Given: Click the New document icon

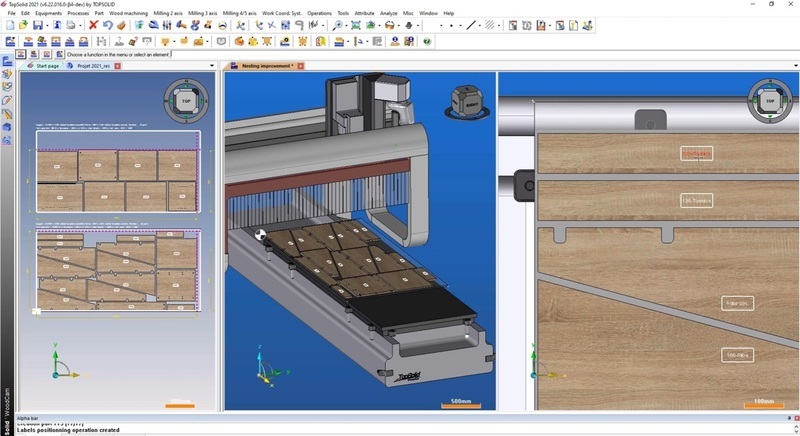Looking at the screenshot, I should 9,25.
